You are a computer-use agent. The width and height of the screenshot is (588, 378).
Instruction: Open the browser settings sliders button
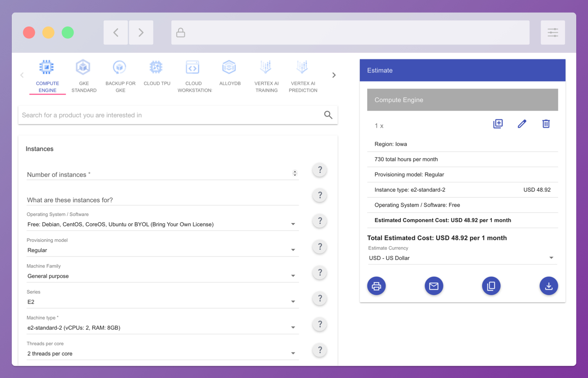click(553, 32)
